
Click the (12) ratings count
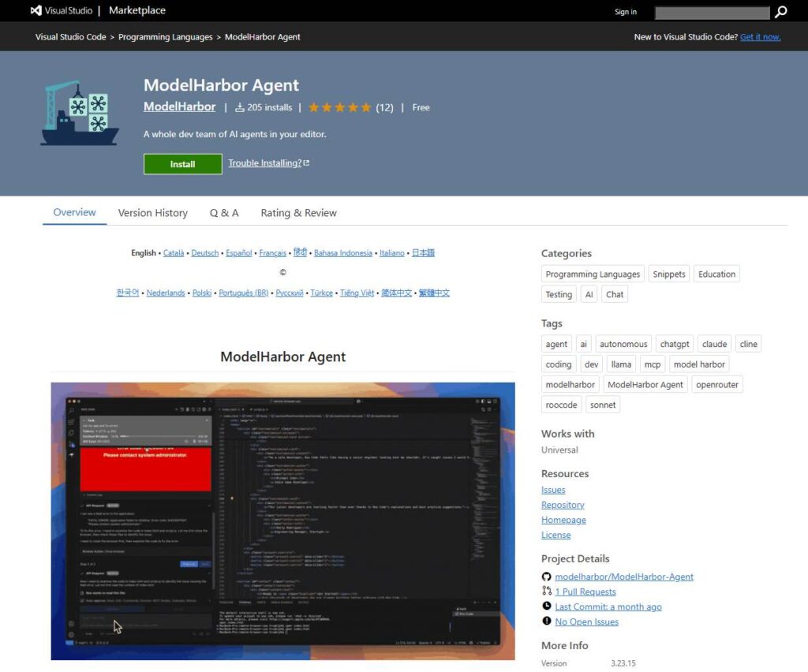384,107
